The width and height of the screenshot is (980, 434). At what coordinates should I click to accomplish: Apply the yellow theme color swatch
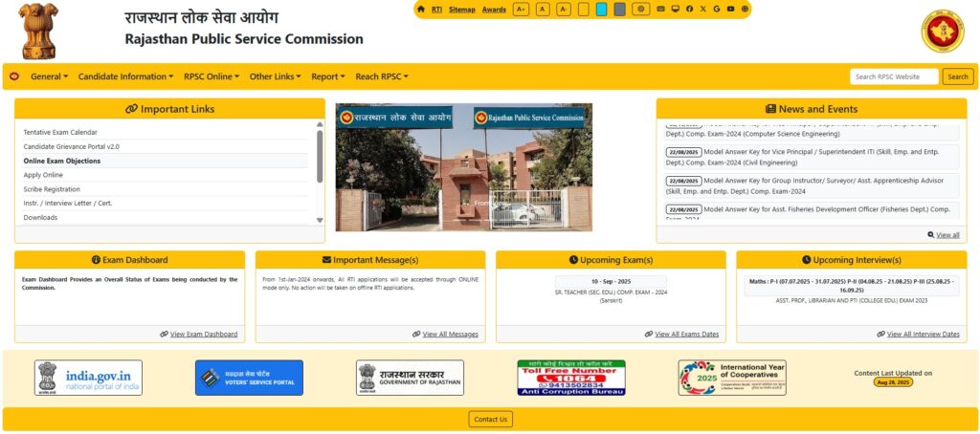(x=583, y=10)
